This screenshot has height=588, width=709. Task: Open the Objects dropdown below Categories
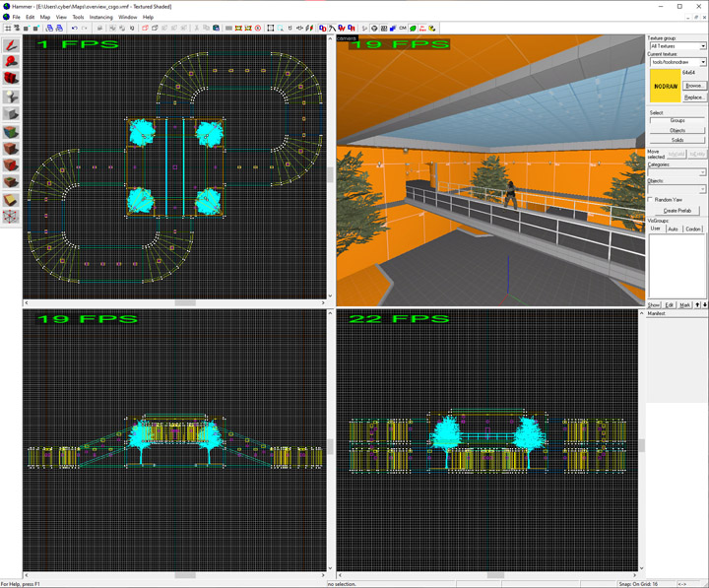(x=677, y=189)
